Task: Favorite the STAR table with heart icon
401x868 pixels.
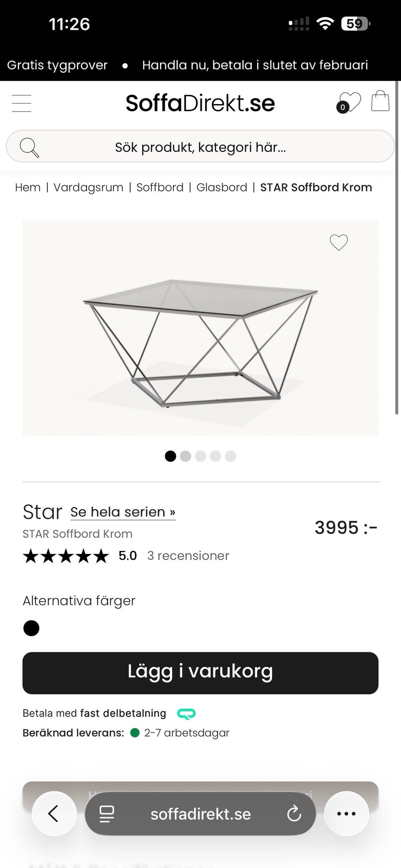Action: pyautogui.click(x=339, y=242)
